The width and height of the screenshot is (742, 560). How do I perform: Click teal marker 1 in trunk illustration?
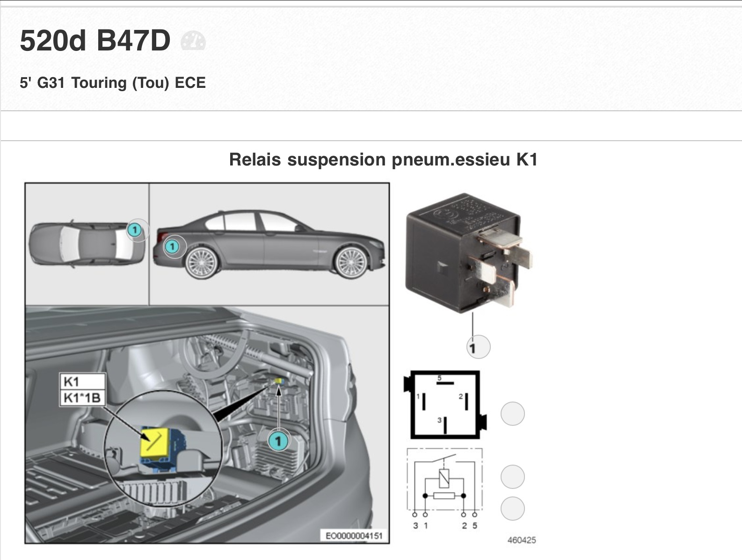(278, 441)
